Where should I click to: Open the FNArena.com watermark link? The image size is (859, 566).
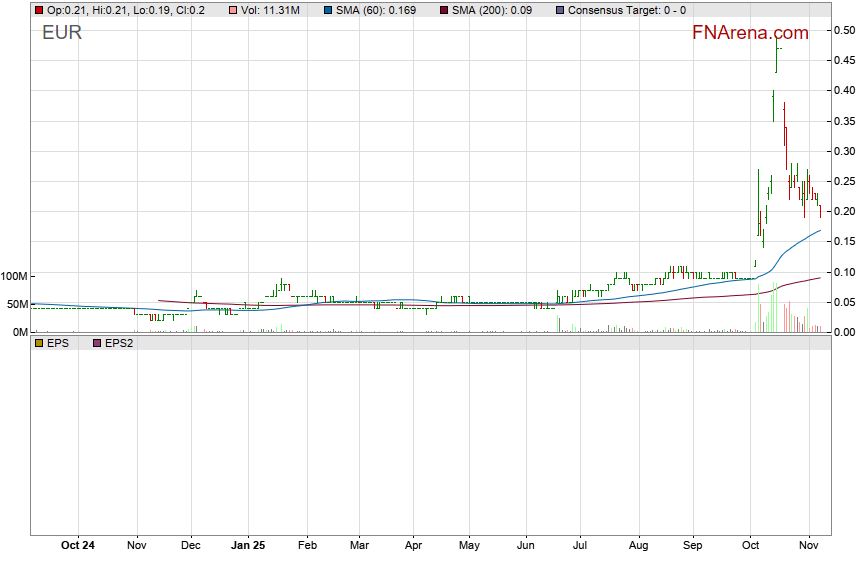(750, 33)
